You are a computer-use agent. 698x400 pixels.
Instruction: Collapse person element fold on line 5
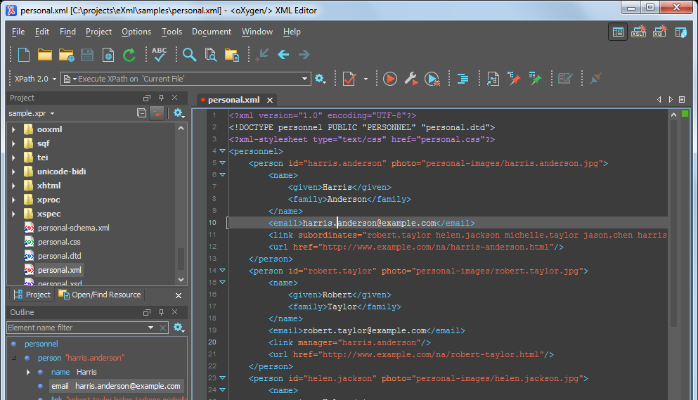click(x=222, y=163)
